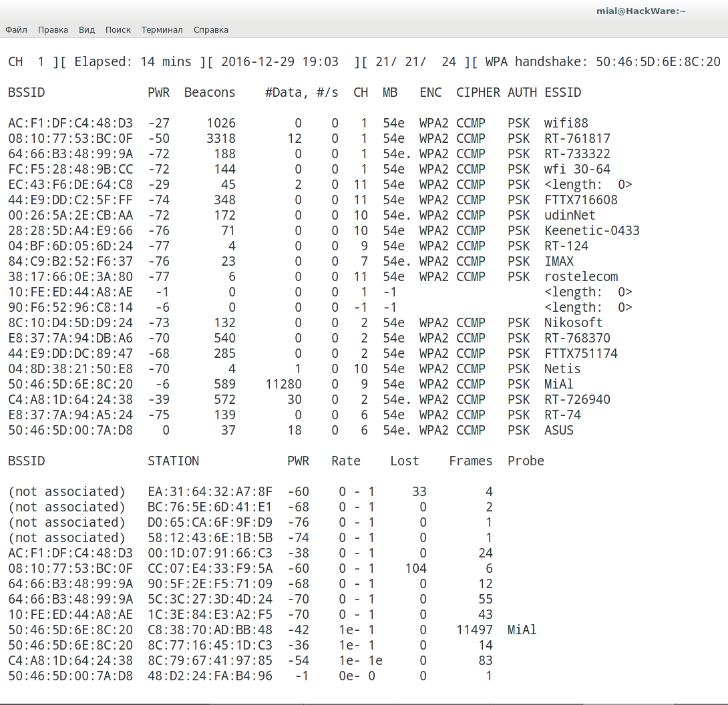728x705 pixels.
Task: Click the Beacons column header
Action: tap(210, 93)
